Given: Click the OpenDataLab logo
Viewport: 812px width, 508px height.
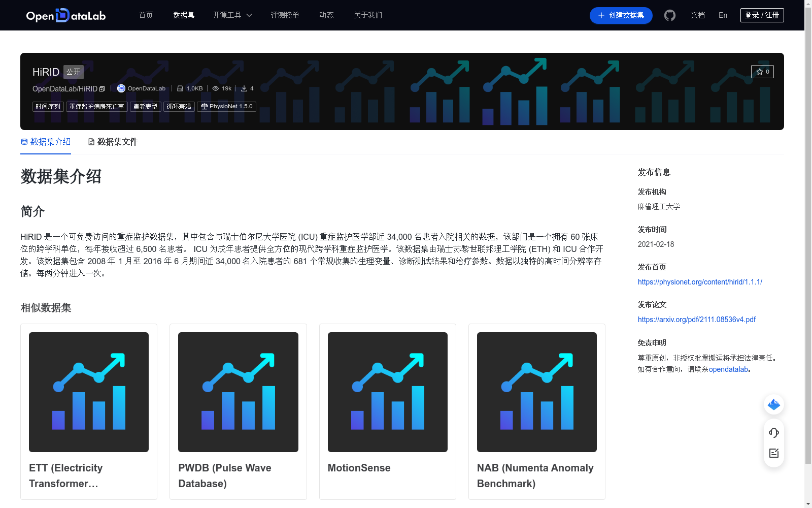Looking at the screenshot, I should pos(66,15).
